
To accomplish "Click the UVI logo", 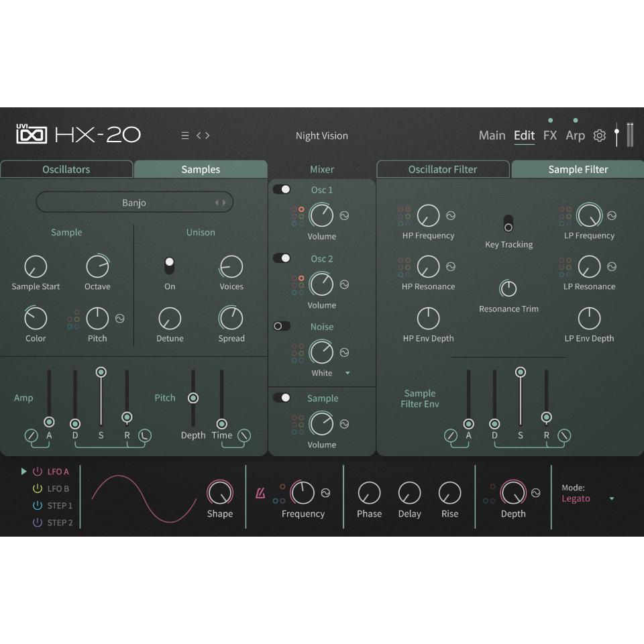I will pyautogui.click(x=32, y=133).
